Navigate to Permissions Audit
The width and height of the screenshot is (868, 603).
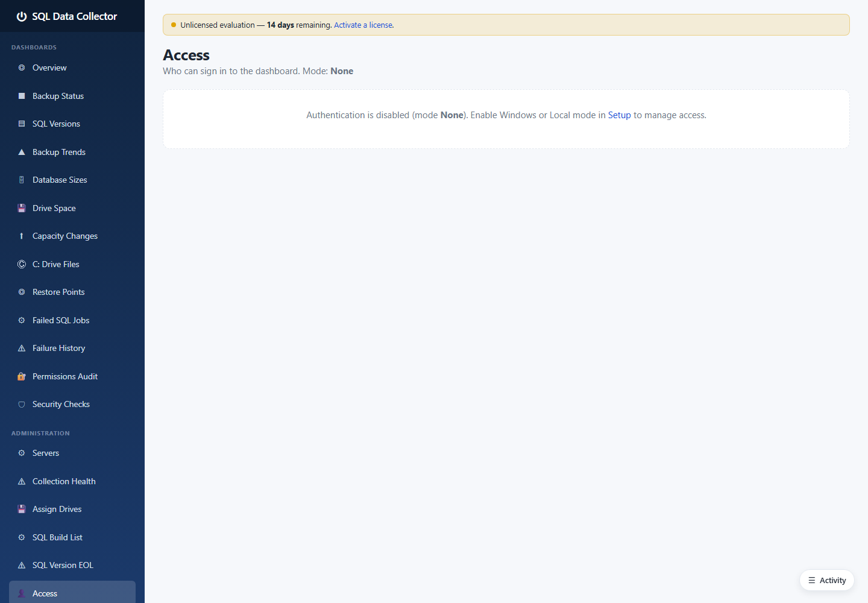pyautogui.click(x=72, y=376)
